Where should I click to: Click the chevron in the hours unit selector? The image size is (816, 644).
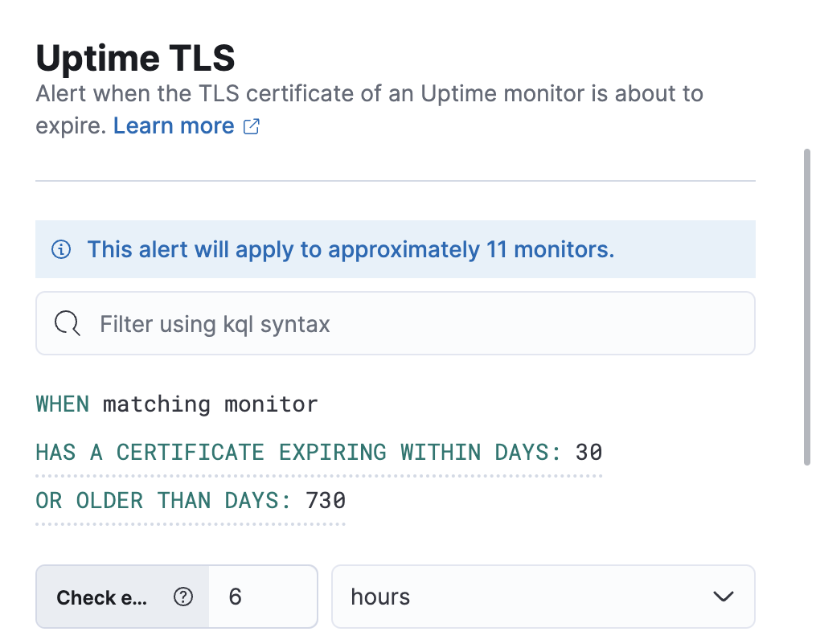(723, 597)
